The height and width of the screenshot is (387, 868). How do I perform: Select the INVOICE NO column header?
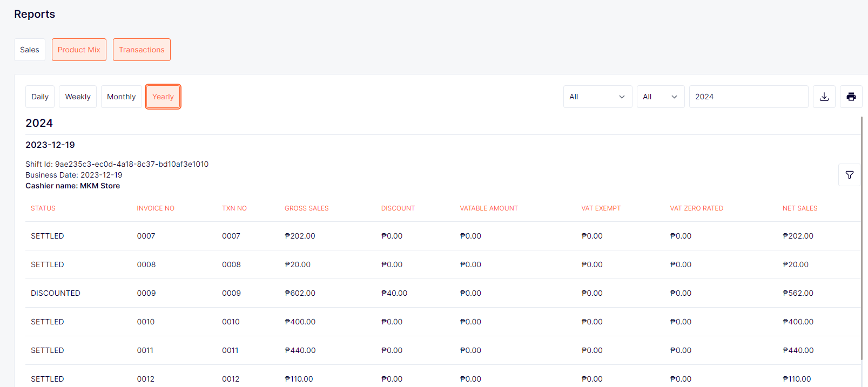(156, 208)
